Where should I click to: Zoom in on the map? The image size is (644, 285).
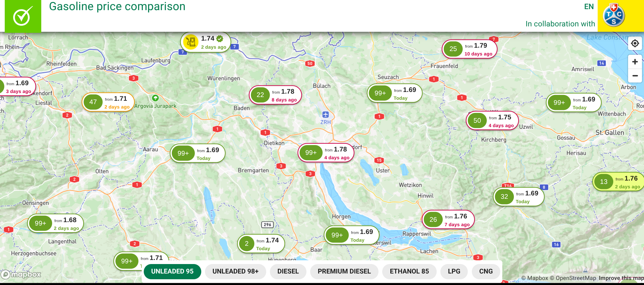click(x=635, y=62)
